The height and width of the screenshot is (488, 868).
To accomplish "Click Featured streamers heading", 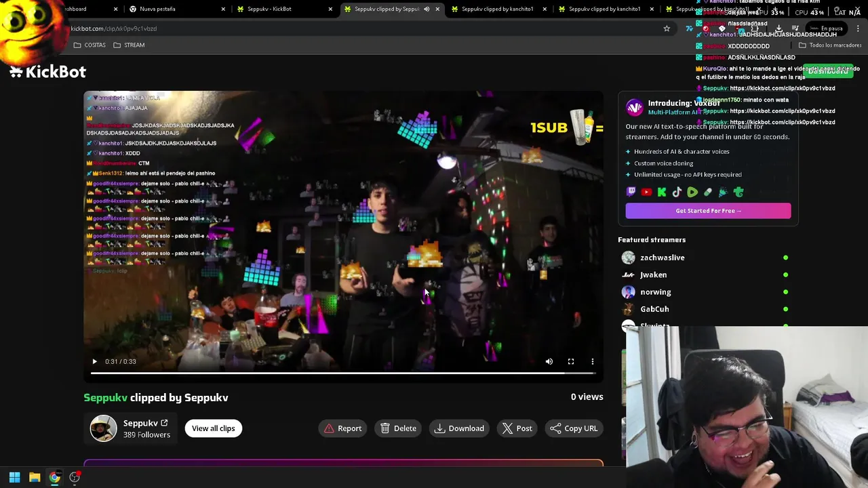I will pyautogui.click(x=652, y=240).
